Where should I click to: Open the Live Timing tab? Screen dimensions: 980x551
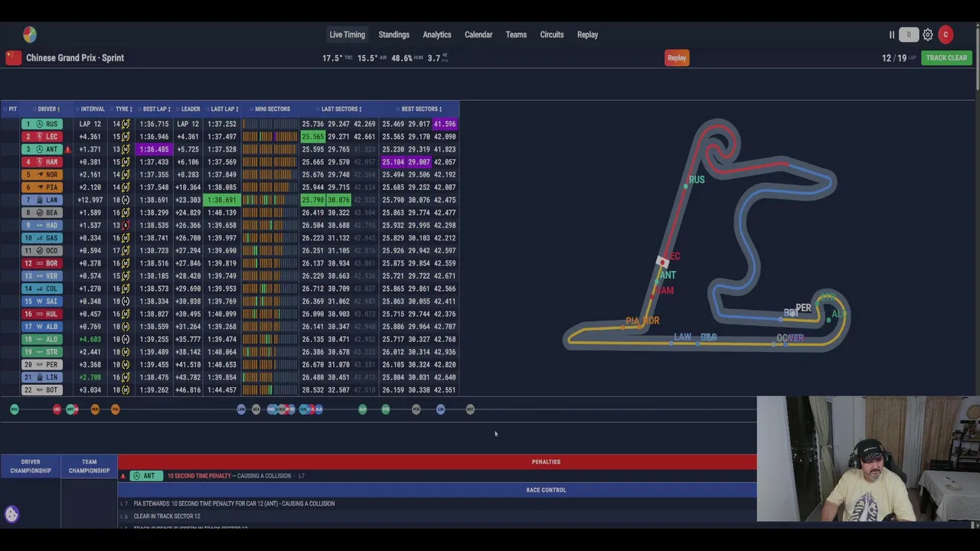click(x=347, y=34)
